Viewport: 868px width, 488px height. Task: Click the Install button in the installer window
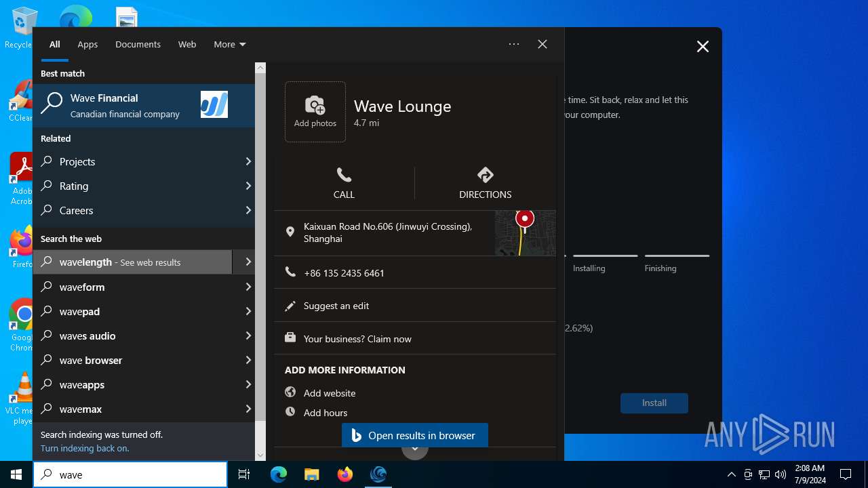(x=654, y=403)
